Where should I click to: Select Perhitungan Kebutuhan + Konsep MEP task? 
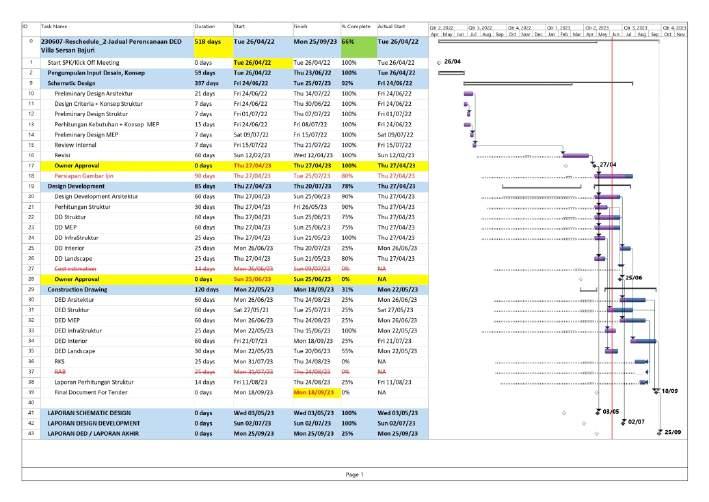(107, 124)
